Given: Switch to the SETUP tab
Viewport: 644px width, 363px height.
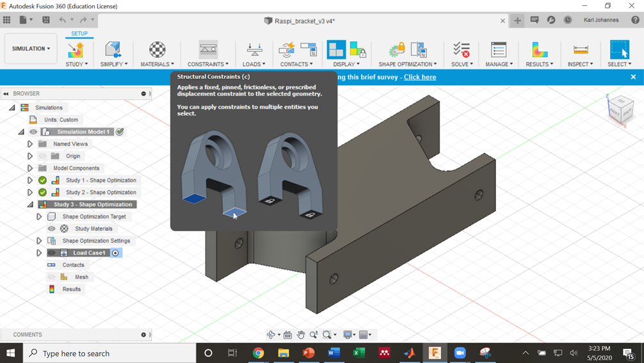Looking at the screenshot, I should [x=79, y=34].
